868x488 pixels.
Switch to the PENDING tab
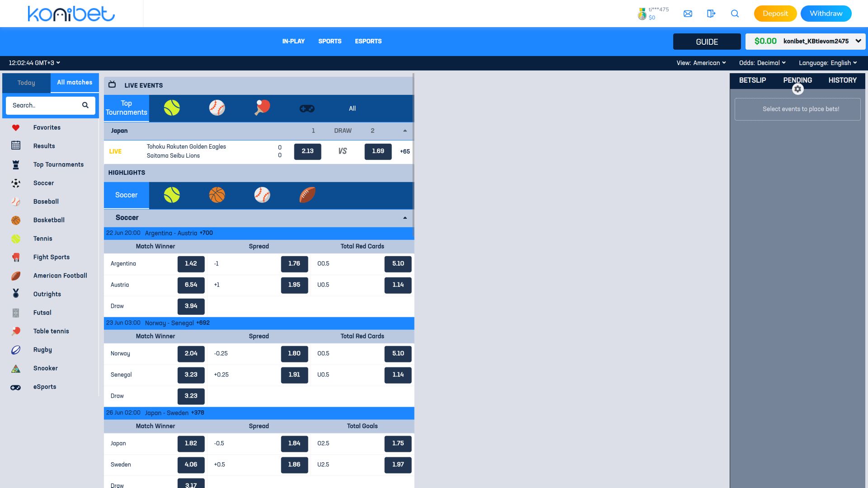(x=797, y=80)
